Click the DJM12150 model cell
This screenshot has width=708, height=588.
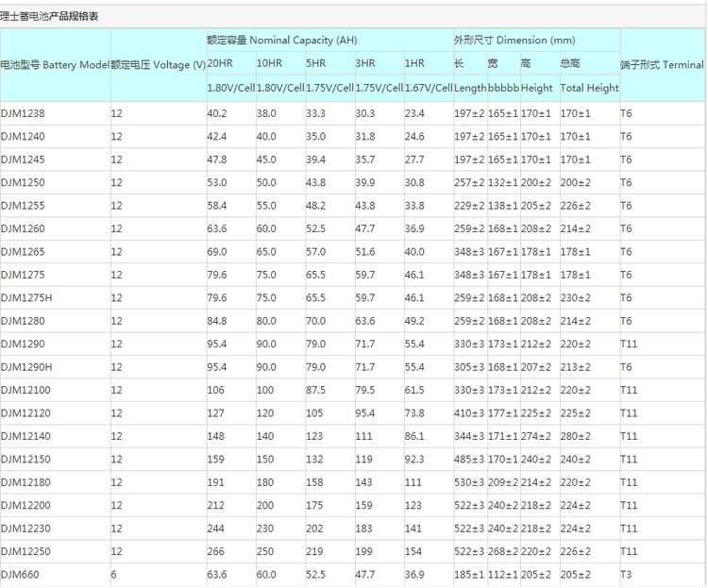point(26,459)
